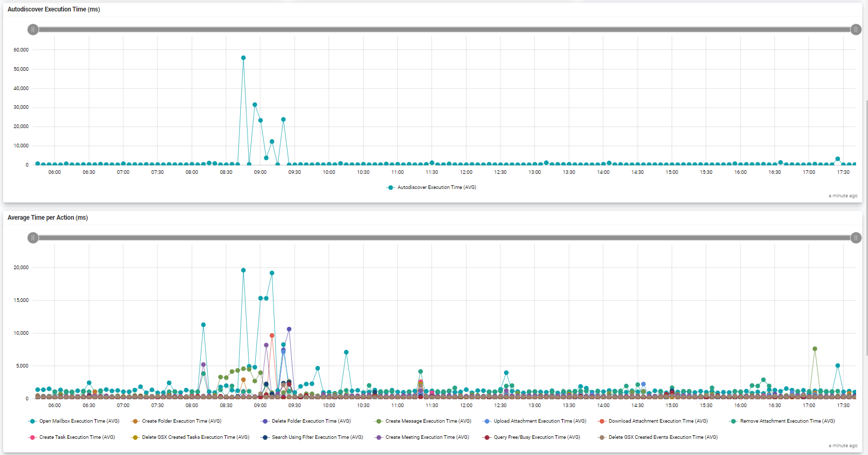Toggle Delete Folder Execution Time (AVG) legend
Viewport: 868px width, 455px height.
click(305, 421)
